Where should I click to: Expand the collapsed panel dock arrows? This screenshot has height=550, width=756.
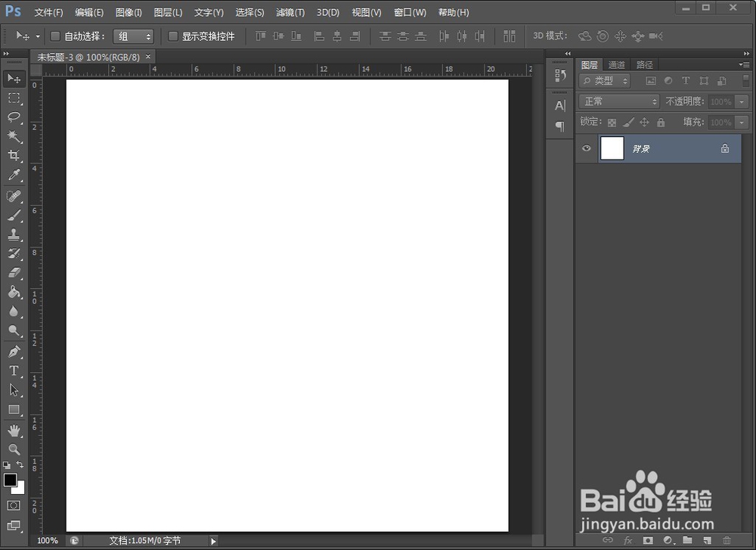568,54
